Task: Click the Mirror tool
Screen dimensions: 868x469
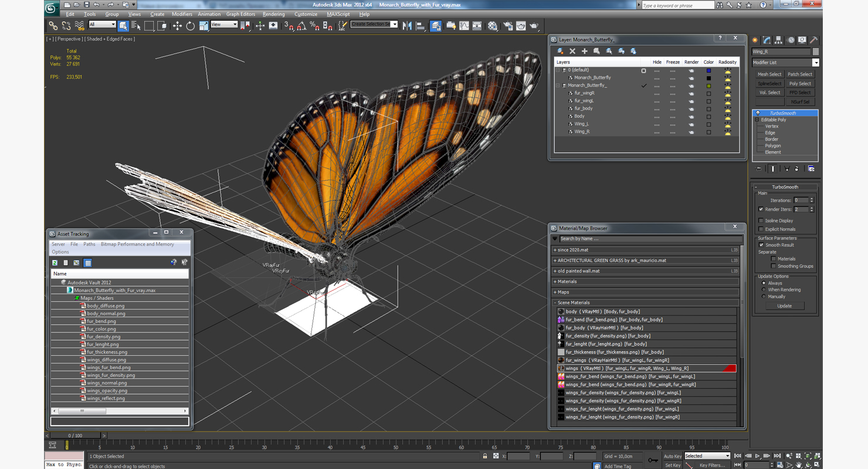Action: (x=407, y=26)
